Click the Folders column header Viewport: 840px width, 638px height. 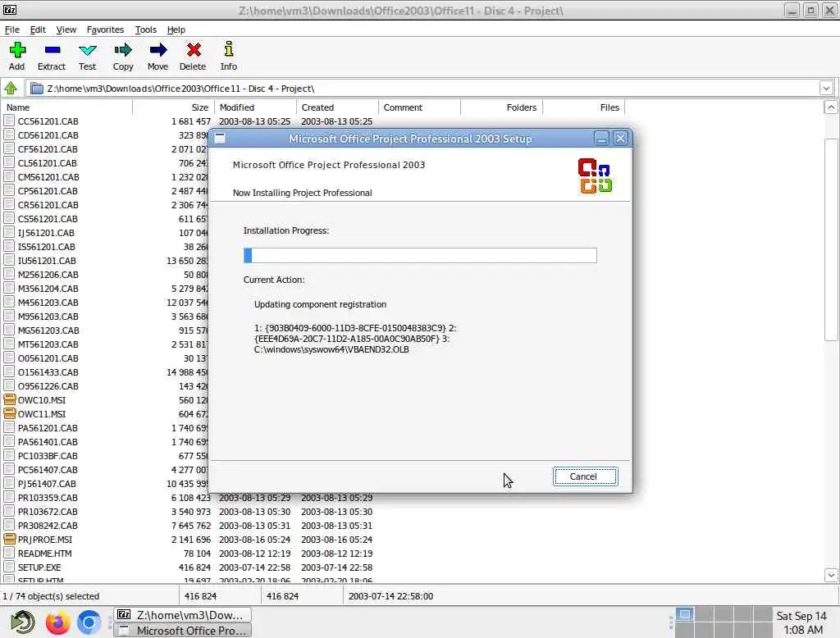(502, 107)
